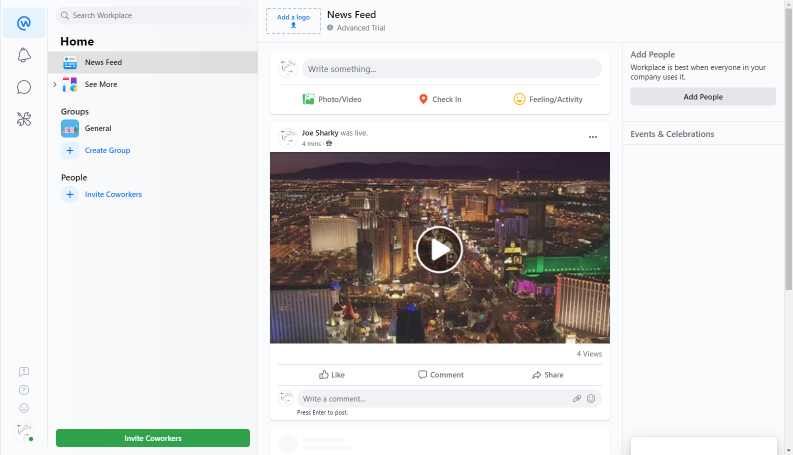This screenshot has width=793, height=455.
Task: Play the Las Vegas live video
Action: pyautogui.click(x=439, y=249)
